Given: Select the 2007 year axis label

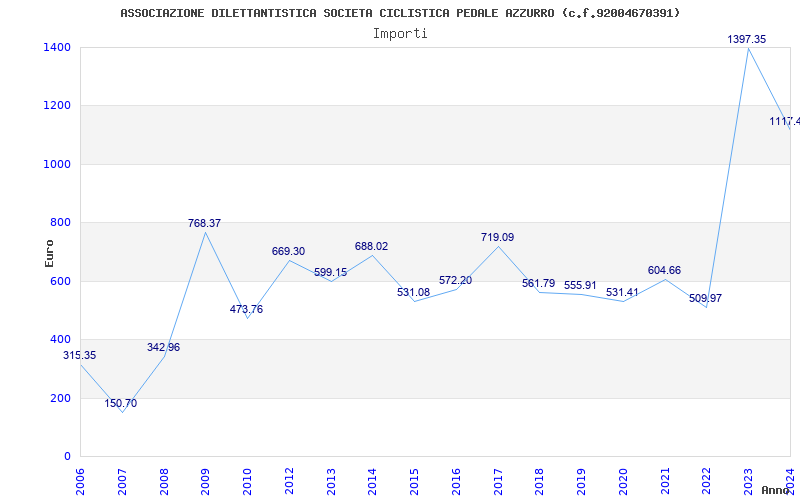Looking at the screenshot, I should click(122, 482).
